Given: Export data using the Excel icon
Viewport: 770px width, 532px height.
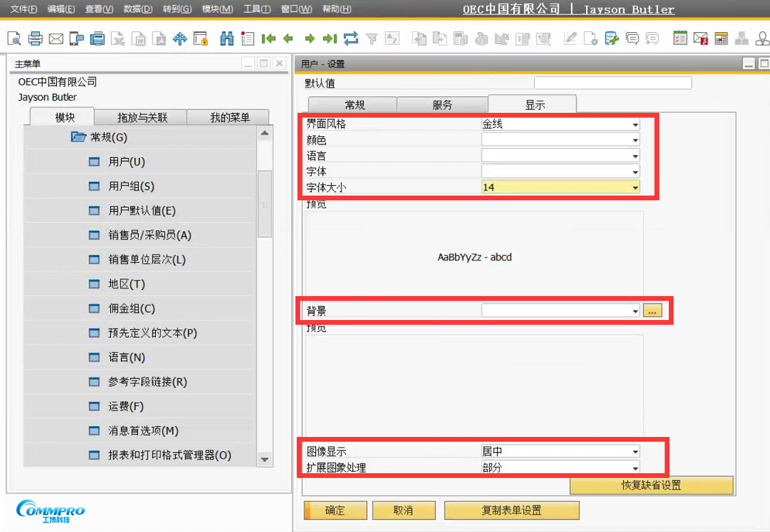Looking at the screenshot, I should [117, 38].
